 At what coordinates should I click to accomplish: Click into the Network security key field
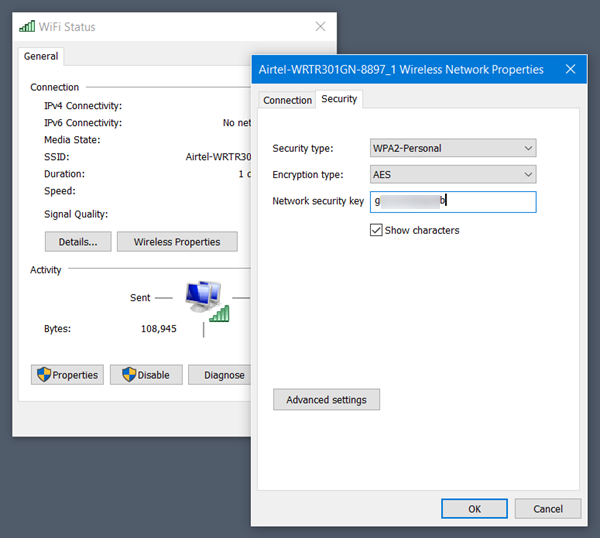click(453, 202)
